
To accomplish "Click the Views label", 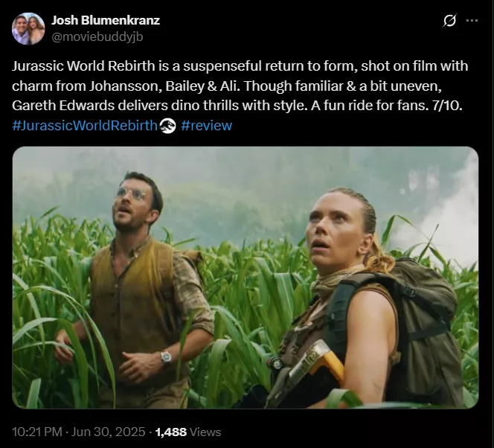I will (x=205, y=432).
